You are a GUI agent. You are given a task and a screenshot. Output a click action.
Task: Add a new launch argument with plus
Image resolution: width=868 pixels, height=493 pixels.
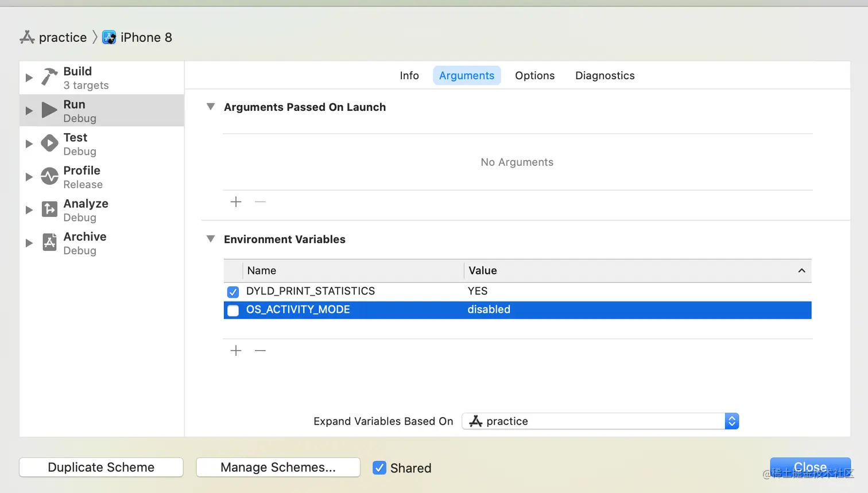click(236, 202)
